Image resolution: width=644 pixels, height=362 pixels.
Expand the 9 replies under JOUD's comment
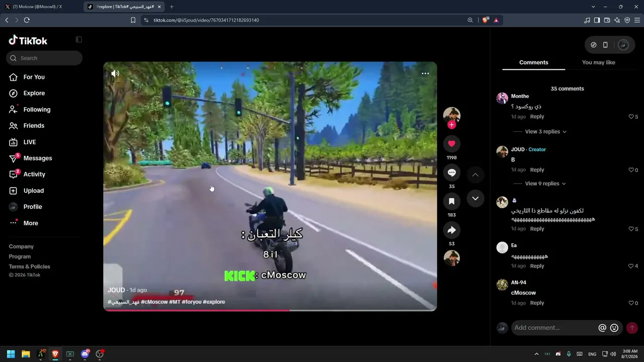[x=546, y=184]
